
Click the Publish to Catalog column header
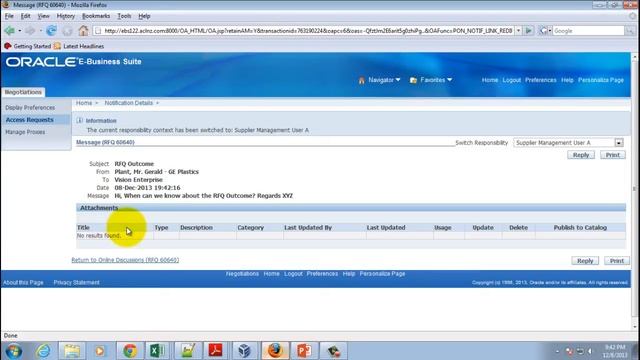[x=580, y=228]
